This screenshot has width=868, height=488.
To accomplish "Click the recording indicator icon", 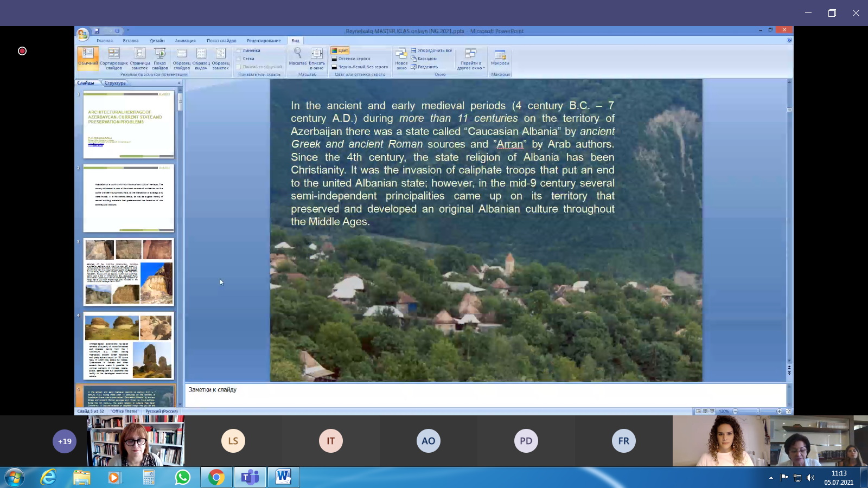I will (22, 51).
